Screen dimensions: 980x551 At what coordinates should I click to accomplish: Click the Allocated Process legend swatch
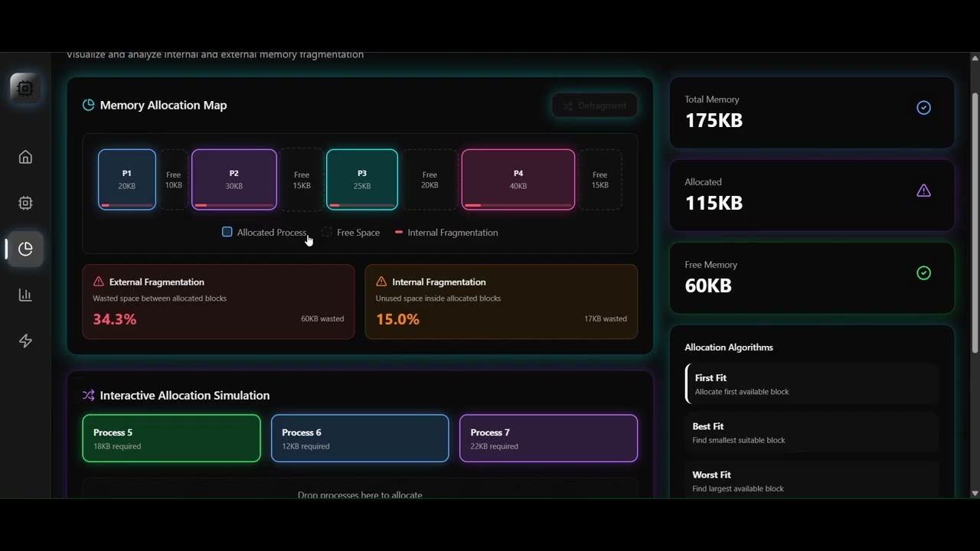pos(227,232)
